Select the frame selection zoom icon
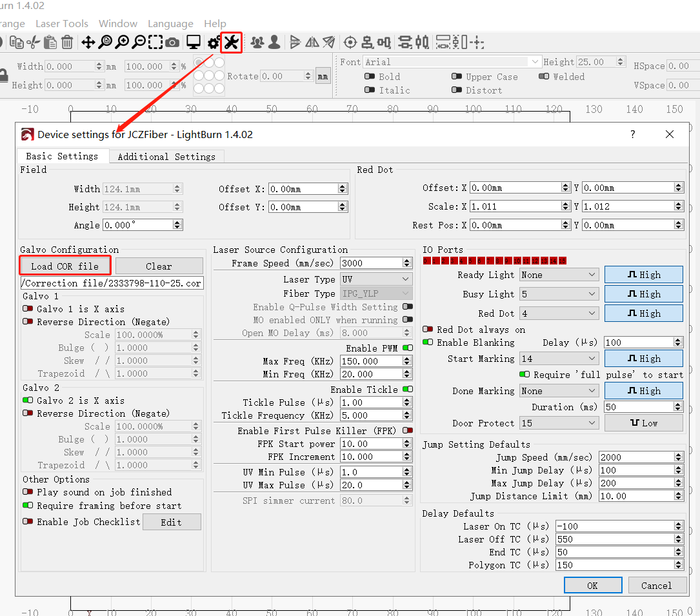The width and height of the screenshot is (700, 616). pos(155,43)
